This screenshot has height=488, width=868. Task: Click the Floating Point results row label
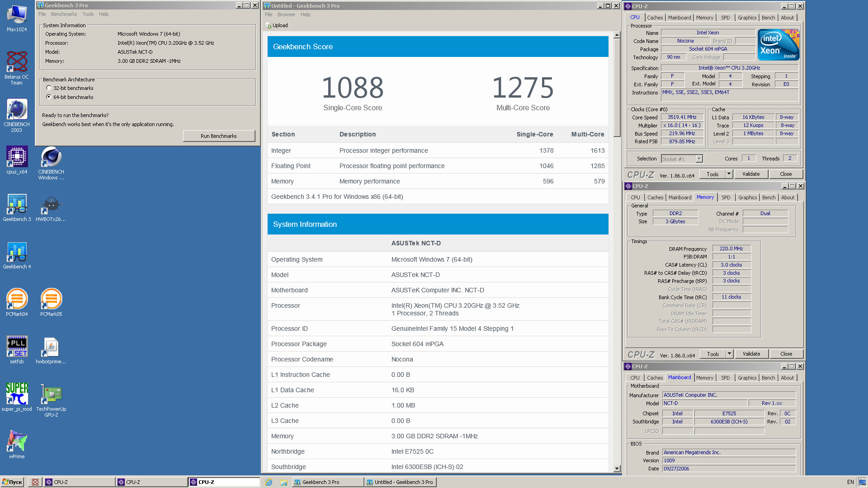click(291, 166)
